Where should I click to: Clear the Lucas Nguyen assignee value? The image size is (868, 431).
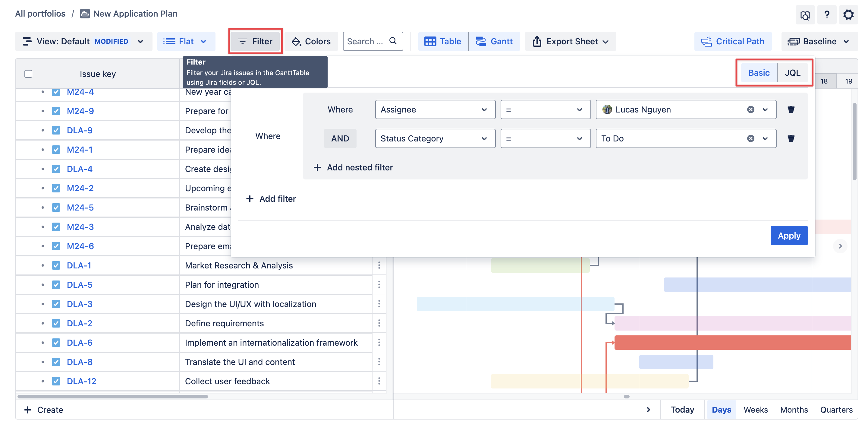pos(750,109)
